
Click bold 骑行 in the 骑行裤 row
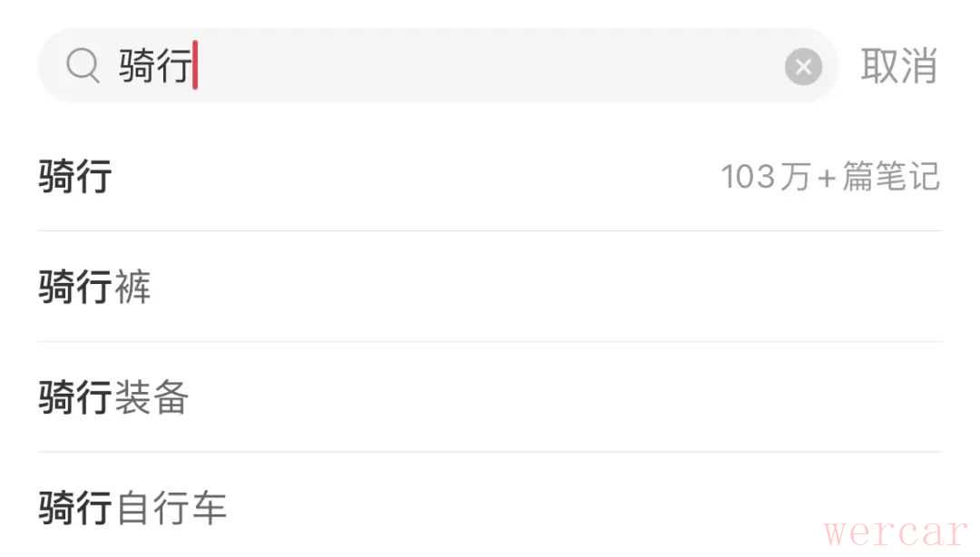coord(75,288)
